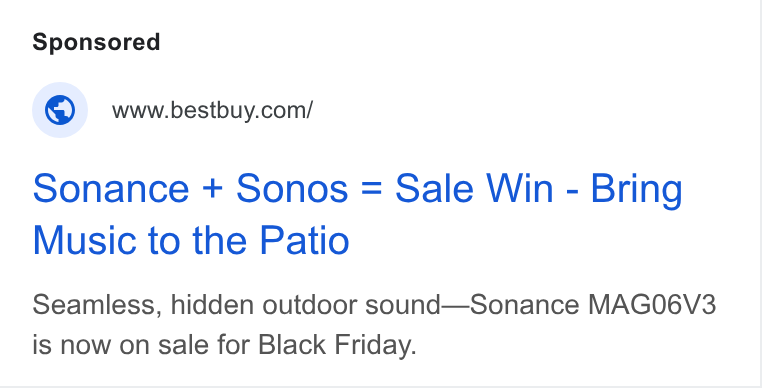This screenshot has width=762, height=388.
Task: Click "Patio" in the blue headline
Action: coord(304,240)
